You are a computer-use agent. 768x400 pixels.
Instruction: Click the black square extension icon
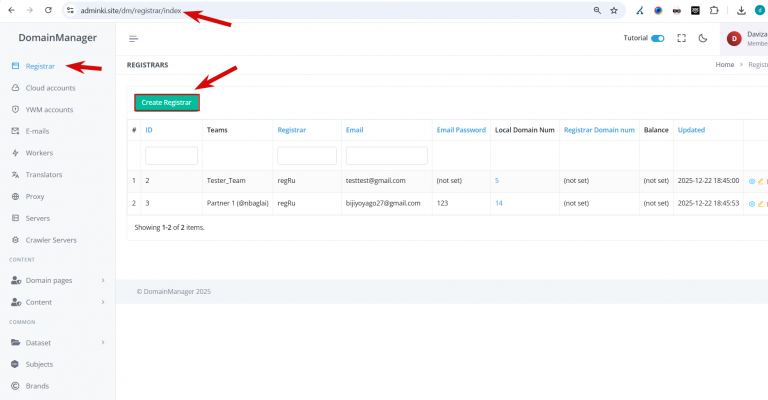tap(695, 10)
